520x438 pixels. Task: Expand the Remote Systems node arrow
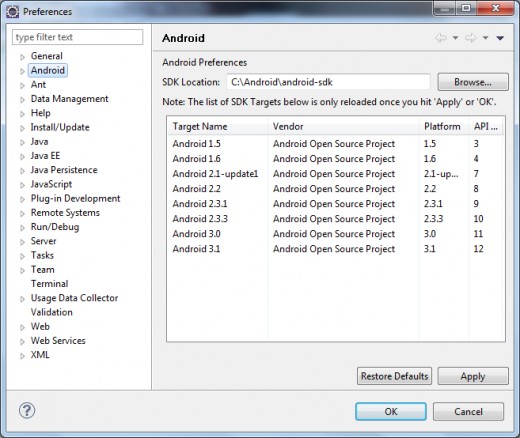(22, 213)
